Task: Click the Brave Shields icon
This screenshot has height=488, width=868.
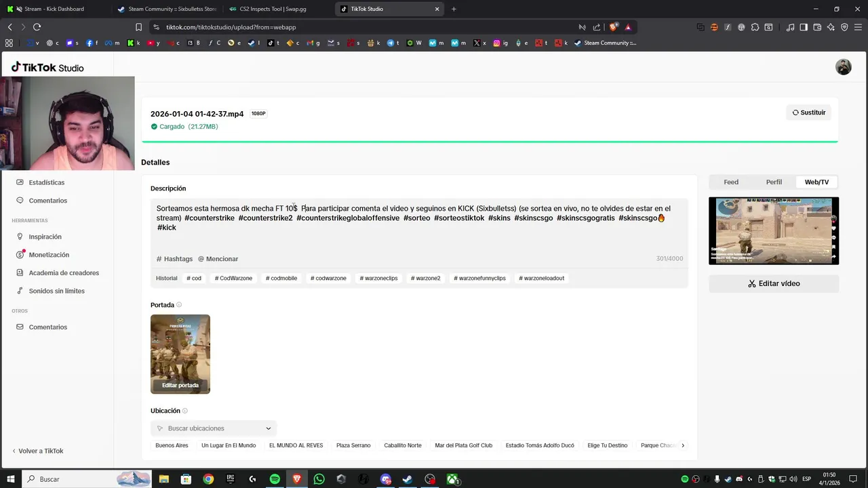Action: [614, 27]
